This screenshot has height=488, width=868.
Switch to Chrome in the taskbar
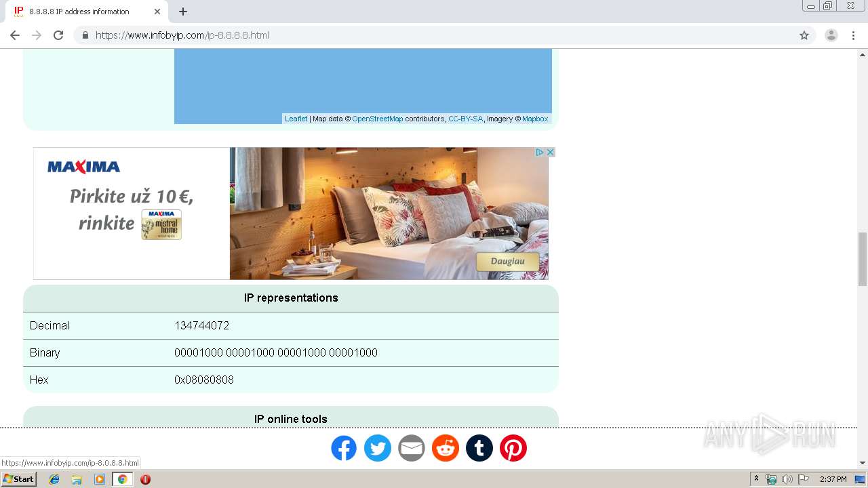pos(122,479)
